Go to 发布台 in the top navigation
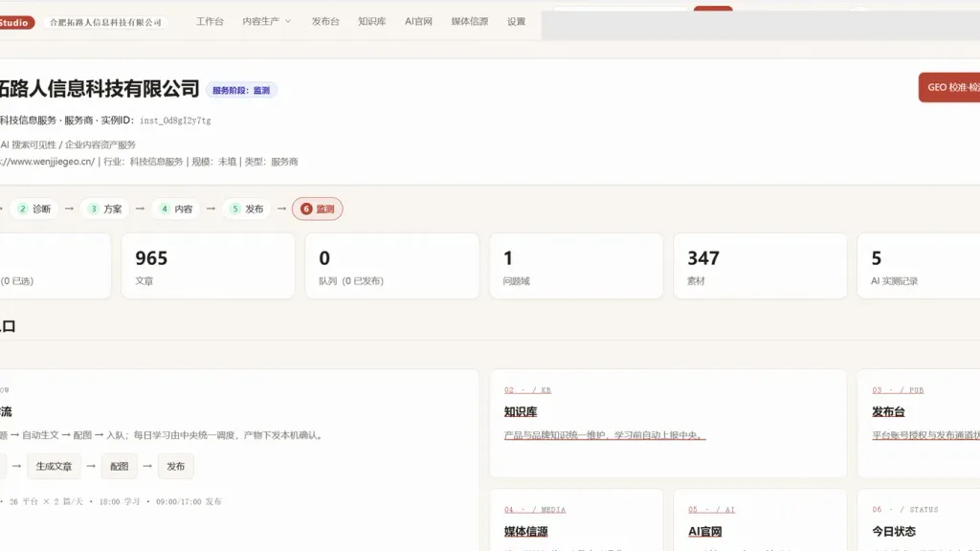980x551 pixels. click(325, 21)
